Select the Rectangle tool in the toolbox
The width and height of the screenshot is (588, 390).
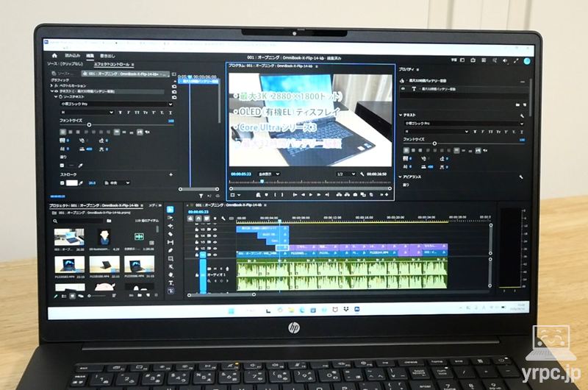pos(171,258)
